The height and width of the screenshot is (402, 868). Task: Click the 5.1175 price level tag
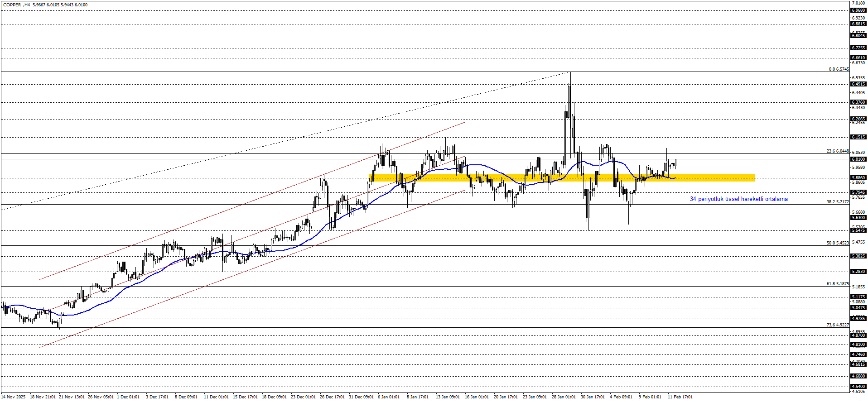tap(858, 297)
